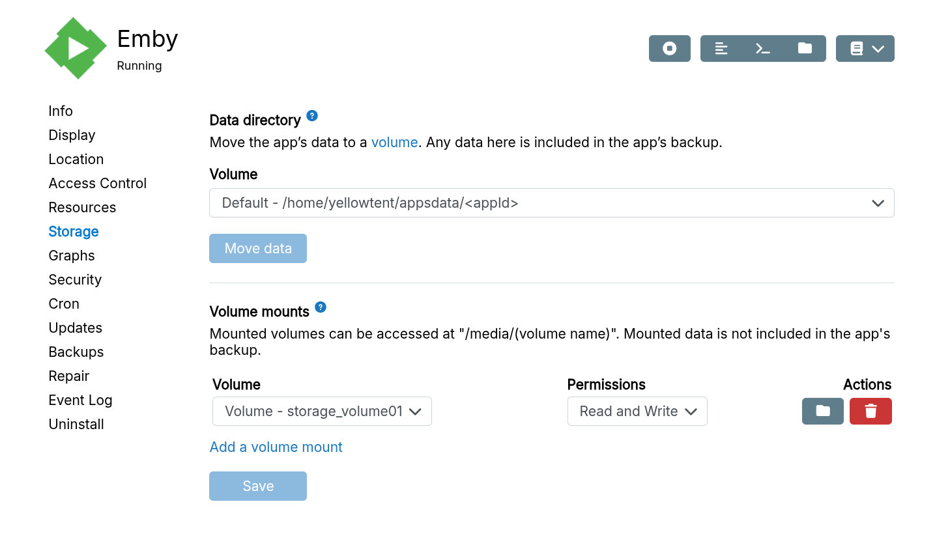Viewport: 935px width, 560px height.
Task: Open the Access Control section
Action: click(x=98, y=184)
